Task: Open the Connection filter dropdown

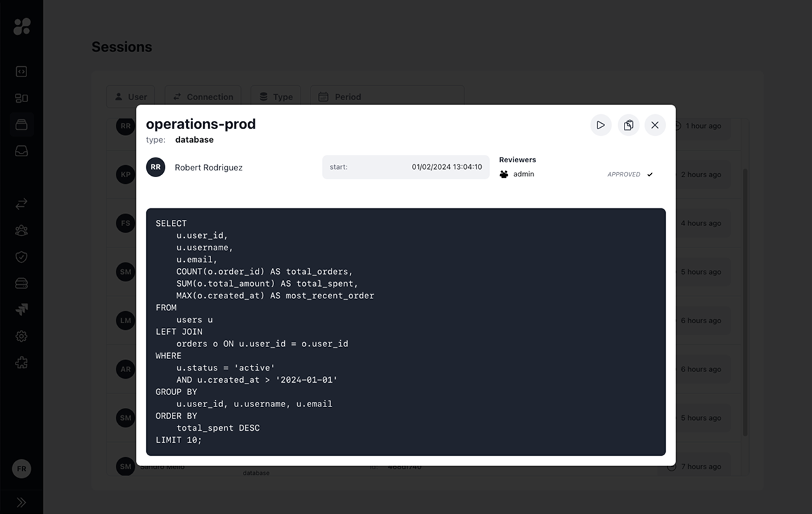Action: coord(202,96)
